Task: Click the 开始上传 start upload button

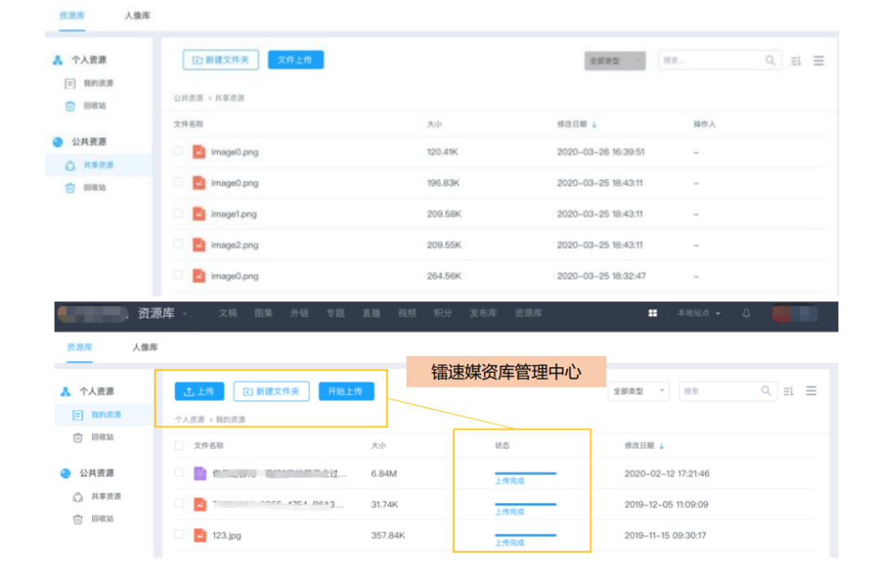Action: pyautogui.click(x=346, y=391)
